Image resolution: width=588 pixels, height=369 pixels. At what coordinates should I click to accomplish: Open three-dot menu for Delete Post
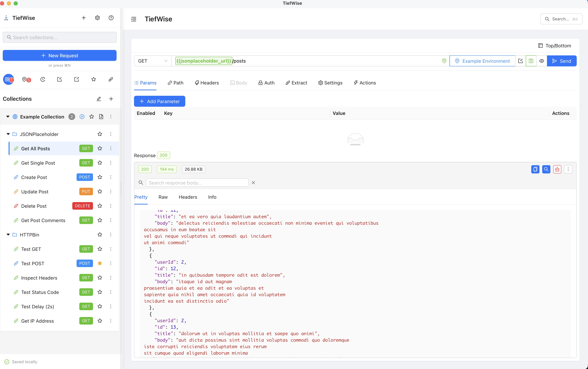click(x=111, y=206)
